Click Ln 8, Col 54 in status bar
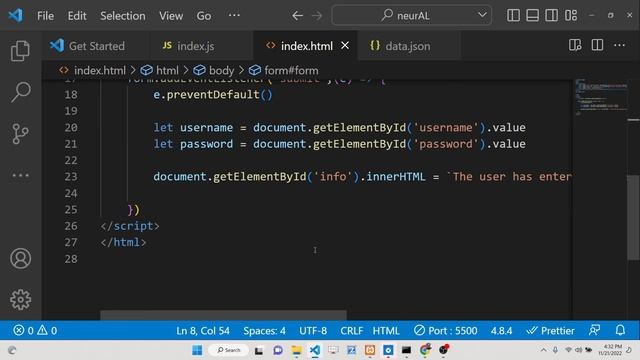This screenshot has width=640, height=360. point(203,330)
